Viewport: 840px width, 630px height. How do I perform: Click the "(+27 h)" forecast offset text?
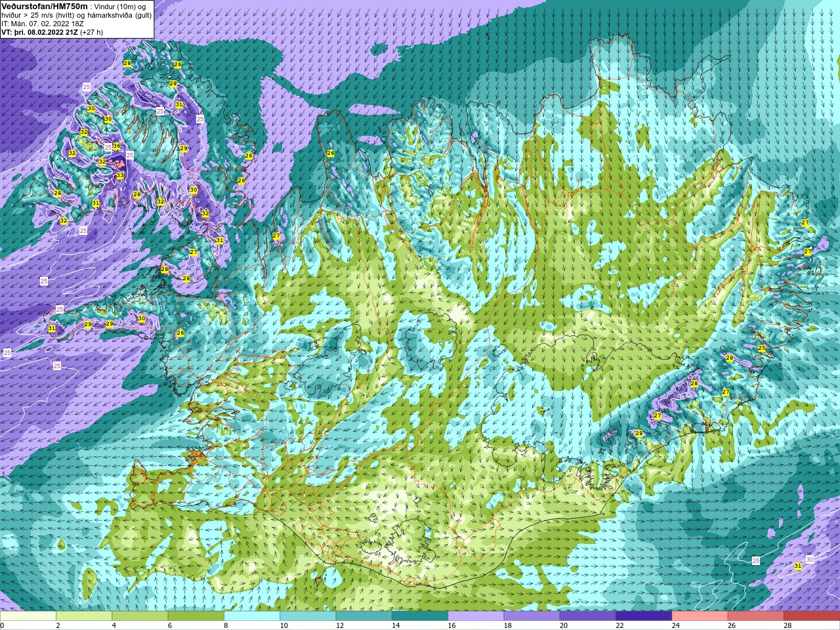click(x=91, y=31)
